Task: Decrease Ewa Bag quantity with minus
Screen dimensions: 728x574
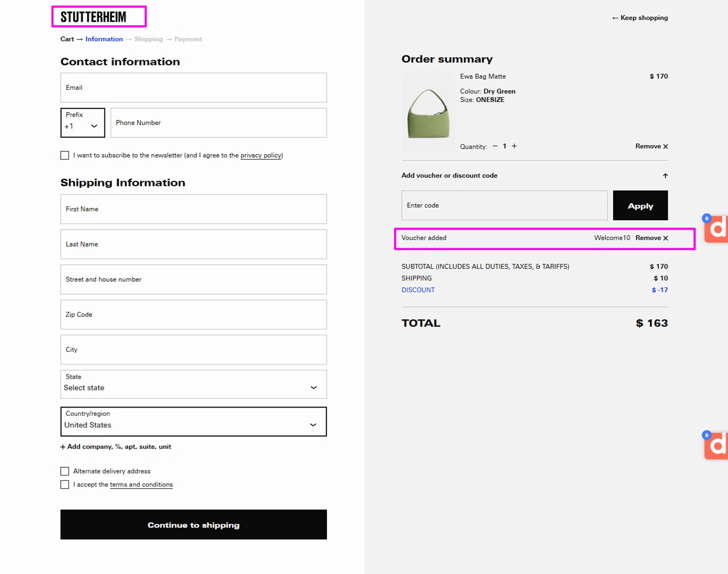Action: click(495, 146)
